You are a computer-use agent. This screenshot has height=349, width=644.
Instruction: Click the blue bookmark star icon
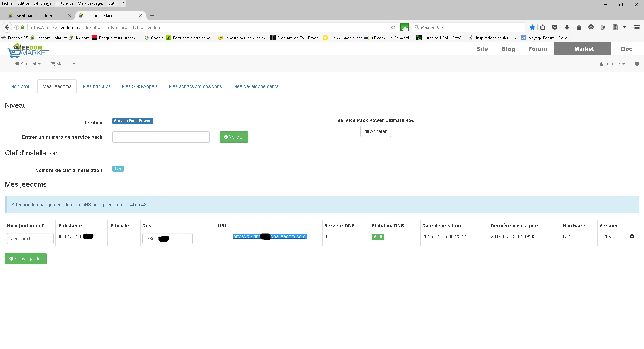click(532, 27)
